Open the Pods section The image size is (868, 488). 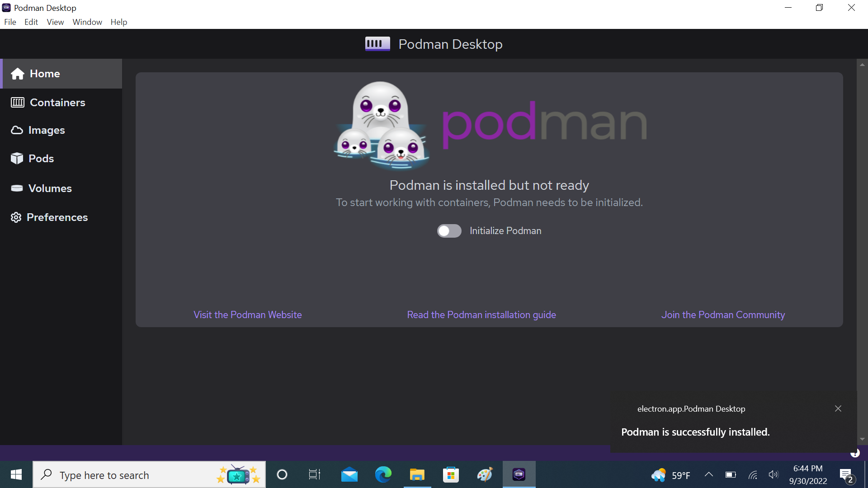[x=61, y=159]
